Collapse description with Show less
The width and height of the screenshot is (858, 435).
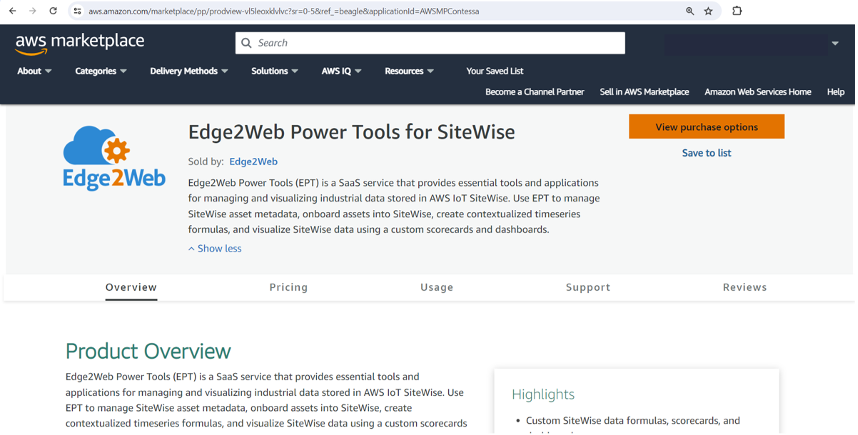pyautogui.click(x=214, y=248)
